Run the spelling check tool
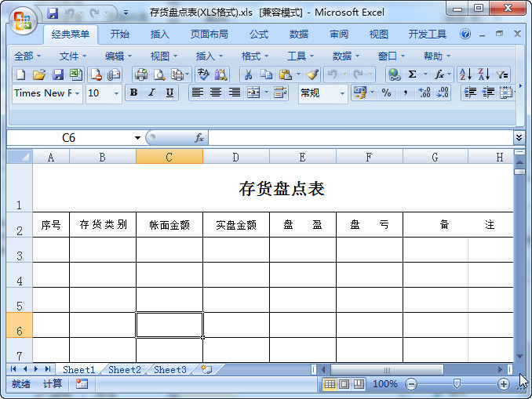This screenshot has width=532, height=399. pyautogui.click(x=203, y=74)
